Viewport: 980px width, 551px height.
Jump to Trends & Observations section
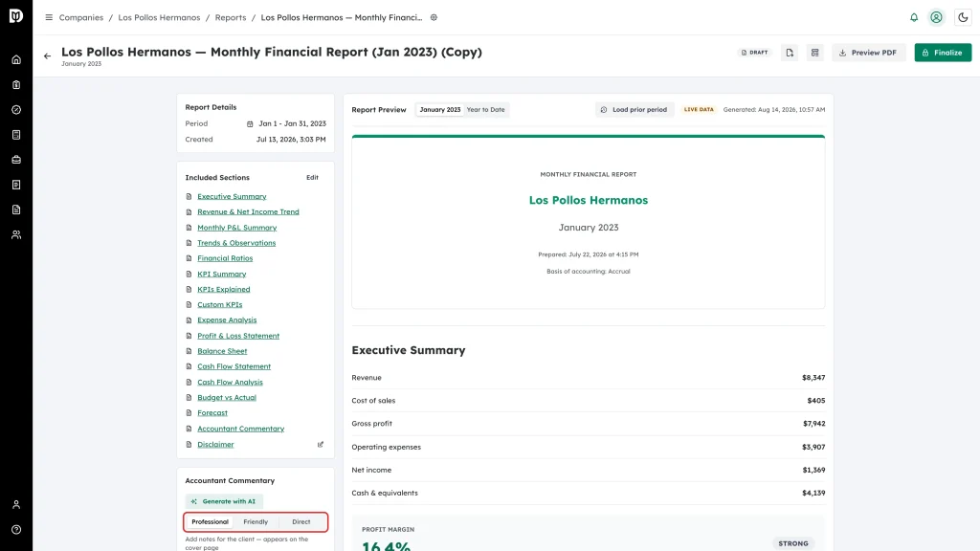tap(236, 243)
